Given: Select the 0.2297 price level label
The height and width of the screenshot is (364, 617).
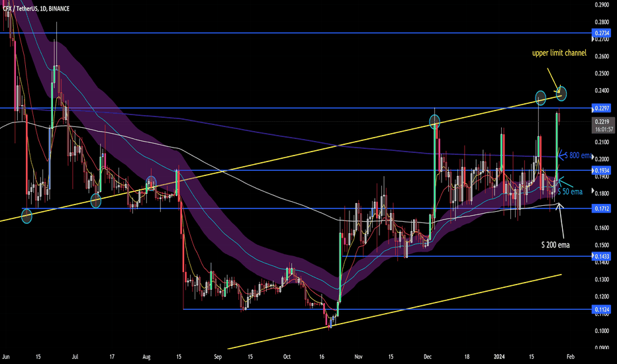Looking at the screenshot, I should tap(602, 109).
